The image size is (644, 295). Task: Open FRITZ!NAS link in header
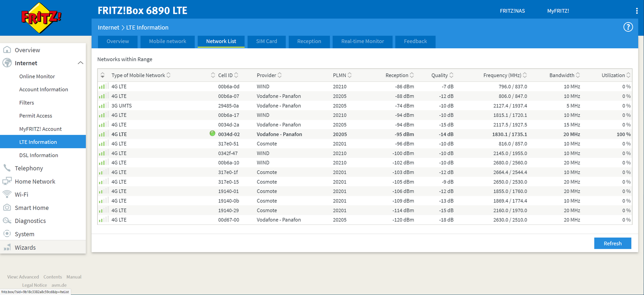(512, 11)
